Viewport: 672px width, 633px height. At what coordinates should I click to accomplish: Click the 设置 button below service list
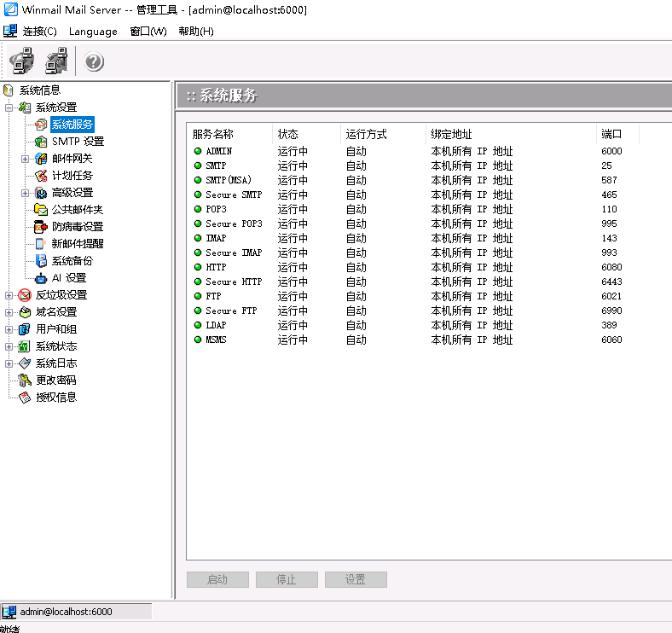click(356, 580)
